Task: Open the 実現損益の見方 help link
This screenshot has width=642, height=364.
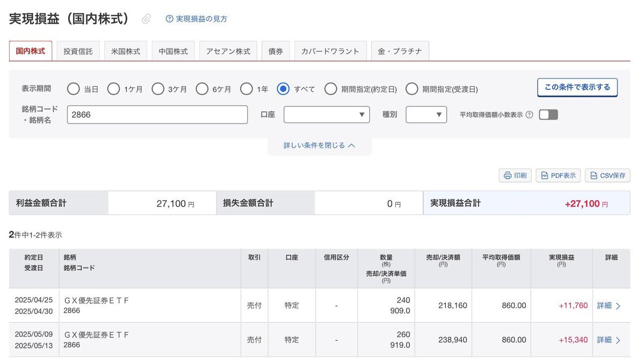Action: (201, 19)
